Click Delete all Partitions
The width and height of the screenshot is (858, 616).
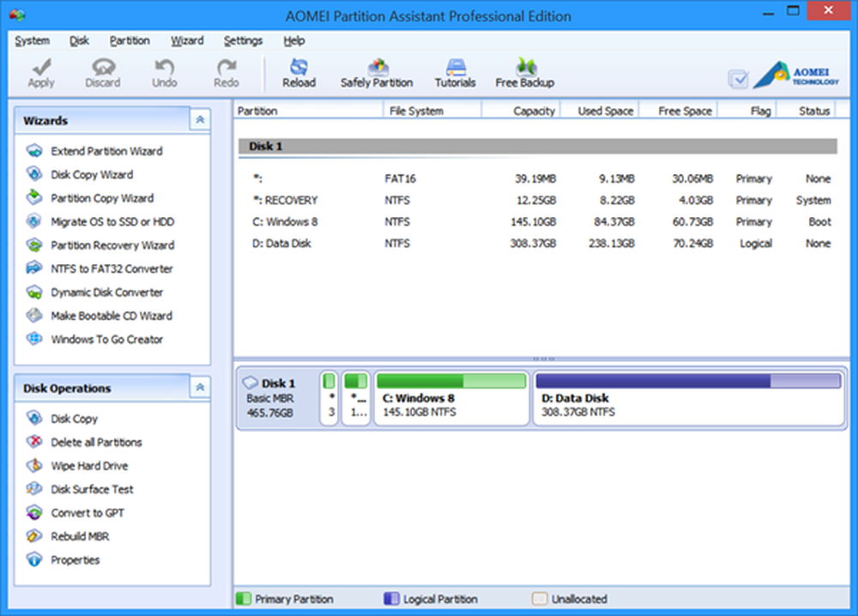[x=96, y=443]
